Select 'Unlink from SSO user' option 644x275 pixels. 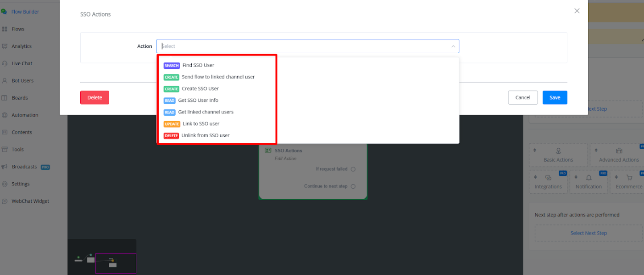tap(205, 135)
